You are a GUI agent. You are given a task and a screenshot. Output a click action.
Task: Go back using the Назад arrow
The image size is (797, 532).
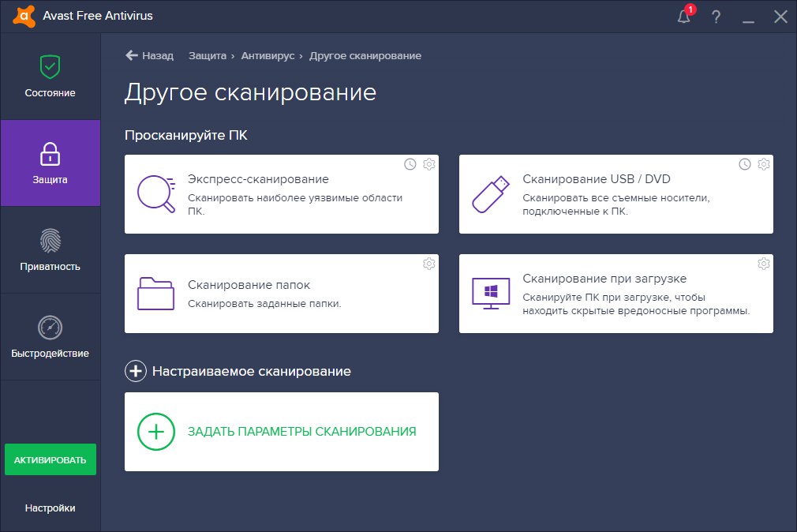pos(149,55)
